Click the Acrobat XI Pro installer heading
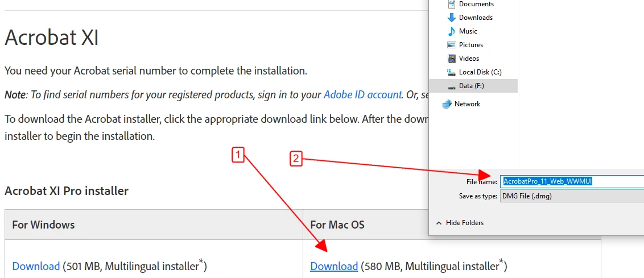This screenshot has width=644, height=278. pos(67,191)
